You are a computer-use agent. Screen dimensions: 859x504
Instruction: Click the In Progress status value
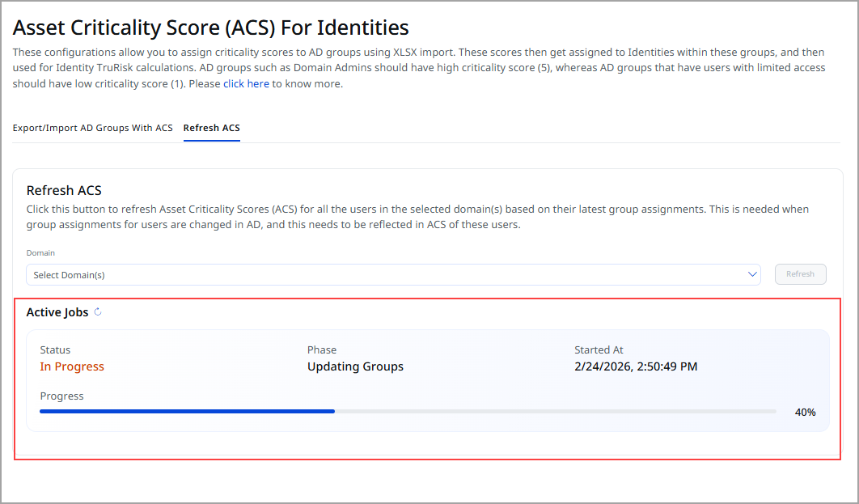pos(72,366)
